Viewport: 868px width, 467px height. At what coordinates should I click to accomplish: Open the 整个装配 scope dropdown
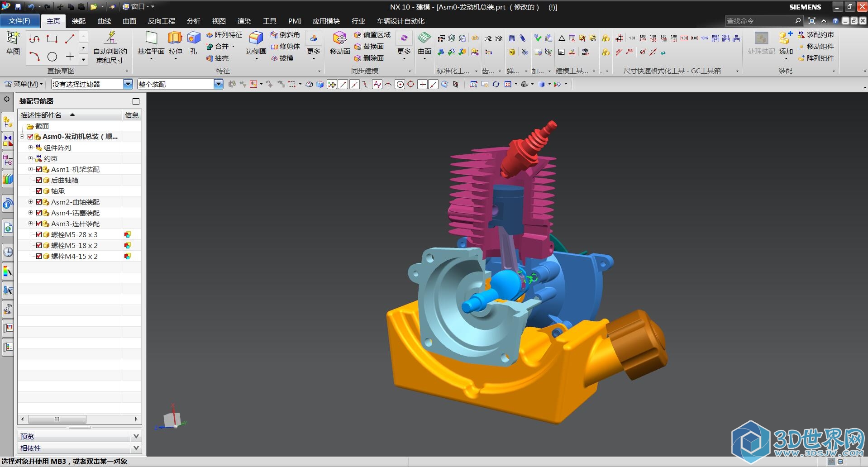coord(219,84)
